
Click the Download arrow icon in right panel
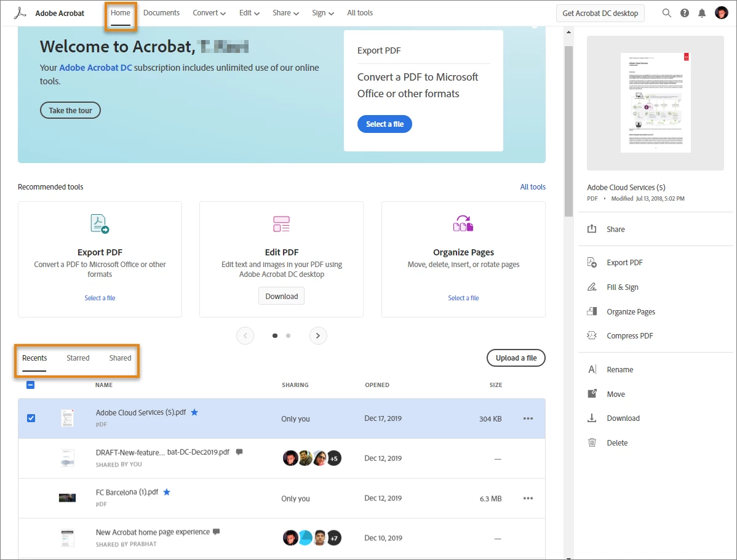coord(592,418)
